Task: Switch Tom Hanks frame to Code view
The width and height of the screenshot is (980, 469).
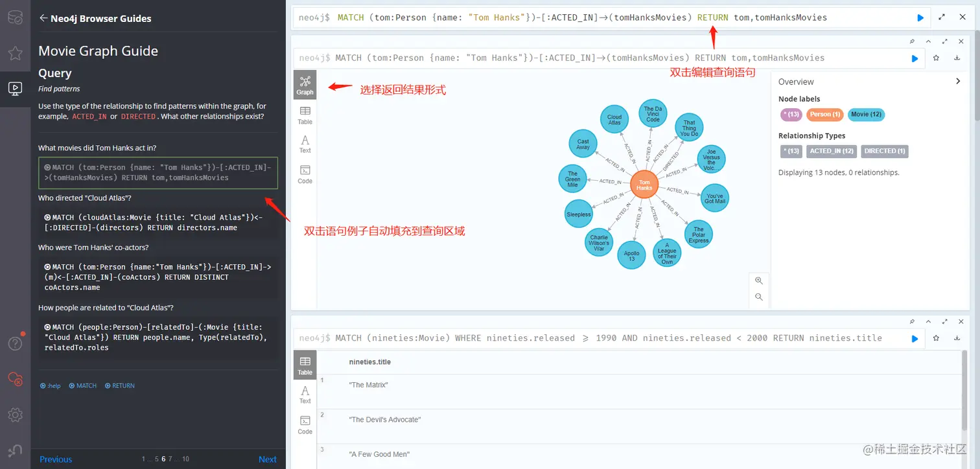Action: click(x=305, y=174)
